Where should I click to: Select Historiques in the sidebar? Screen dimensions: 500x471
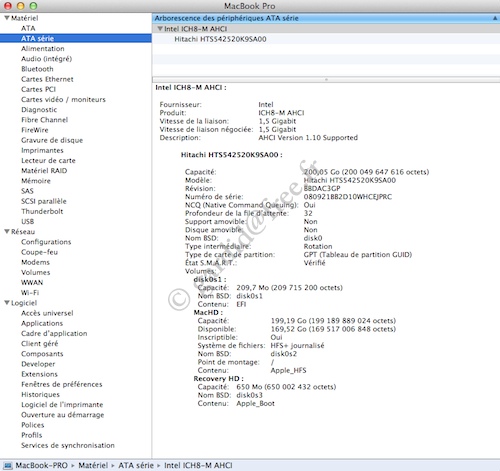click(x=40, y=394)
